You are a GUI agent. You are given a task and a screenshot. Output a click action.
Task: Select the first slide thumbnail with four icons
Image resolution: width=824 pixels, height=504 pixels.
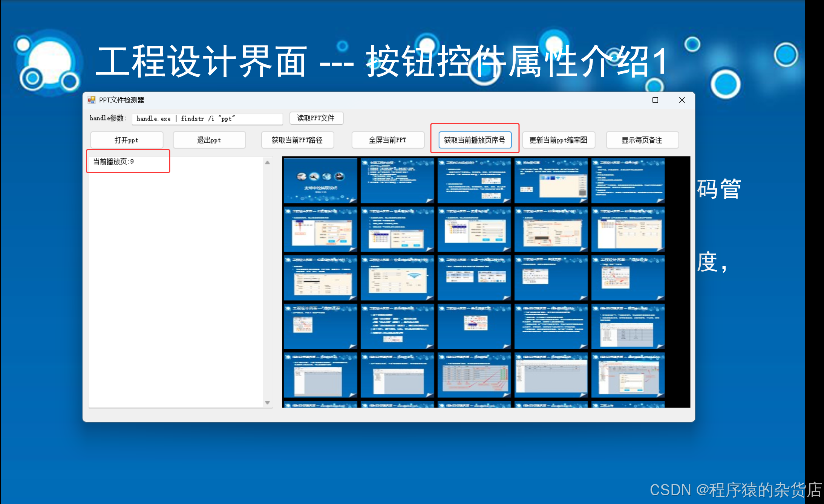[x=320, y=180]
